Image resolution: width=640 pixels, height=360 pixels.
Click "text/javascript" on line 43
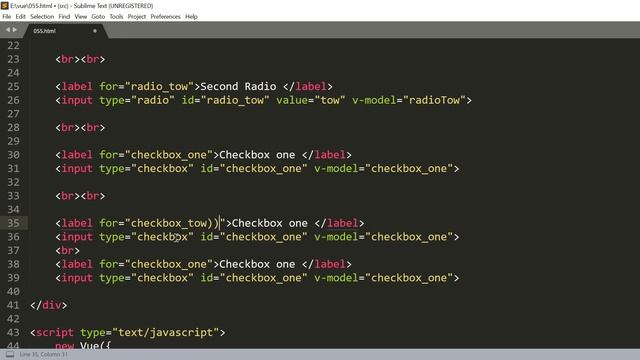click(165, 333)
